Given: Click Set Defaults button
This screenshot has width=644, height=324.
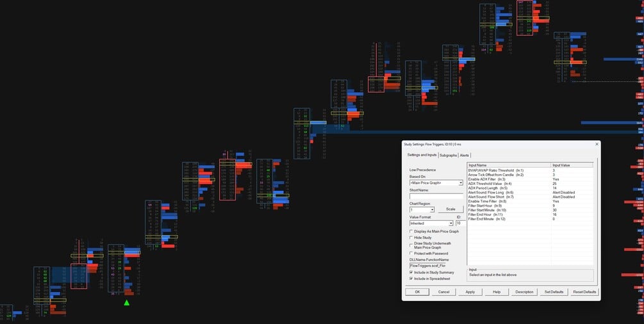Looking at the screenshot, I should coord(554,292).
